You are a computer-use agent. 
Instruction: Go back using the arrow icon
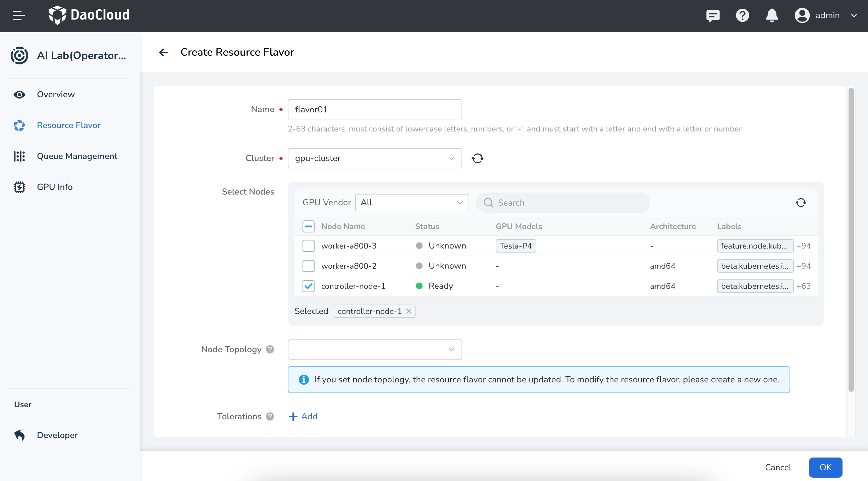164,52
